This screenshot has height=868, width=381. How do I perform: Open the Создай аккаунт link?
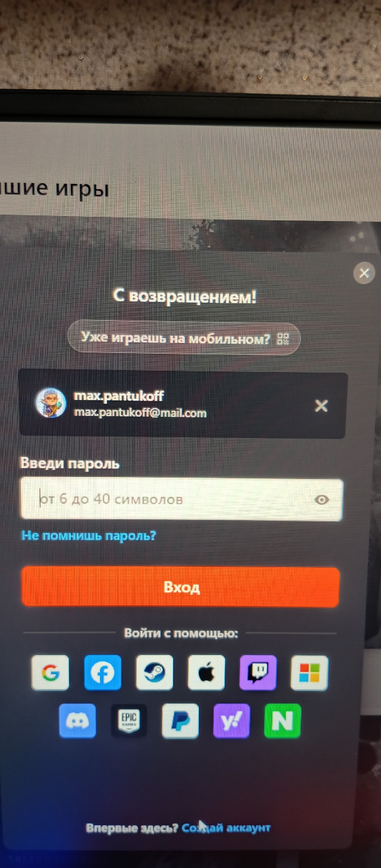click(226, 828)
